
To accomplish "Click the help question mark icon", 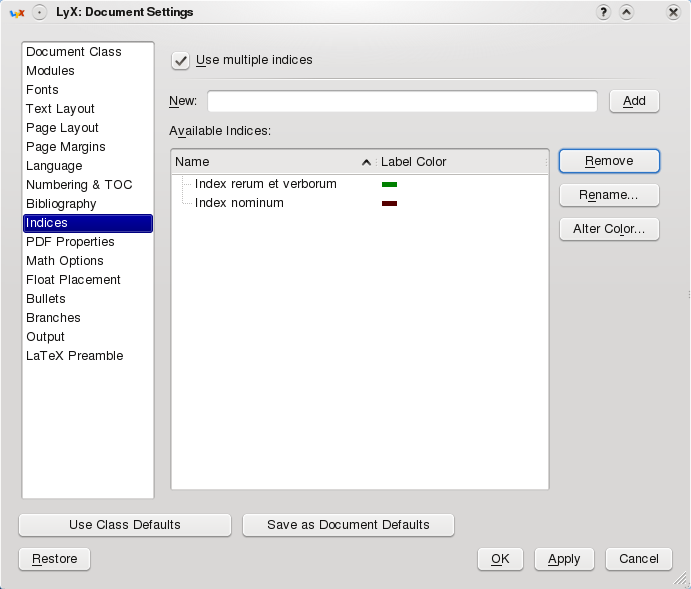I will 604,12.
